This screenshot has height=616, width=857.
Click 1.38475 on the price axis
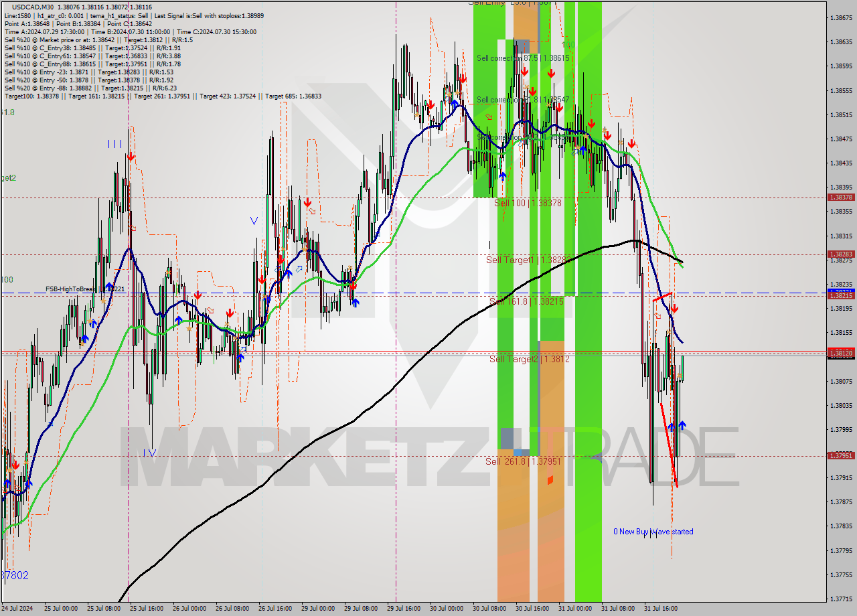click(841, 139)
